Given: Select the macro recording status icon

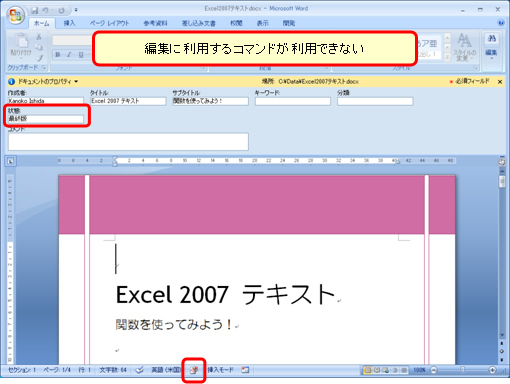Looking at the screenshot, I should click(x=245, y=370).
